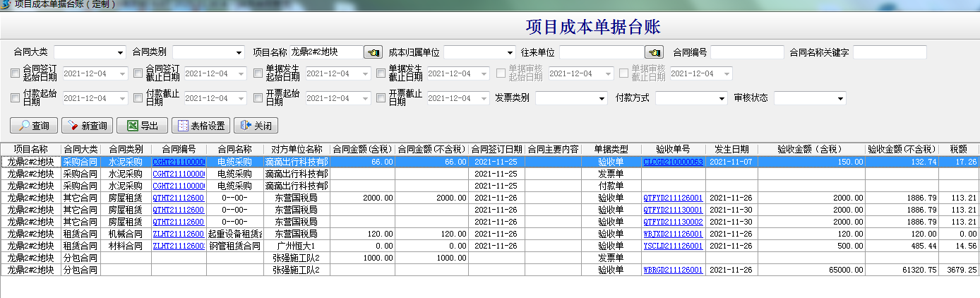Click the 导出 Excel export button
980x298 pixels.
(142, 126)
